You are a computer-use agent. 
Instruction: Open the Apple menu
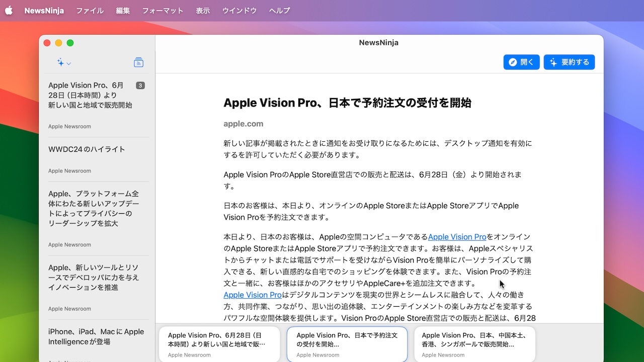(9, 11)
